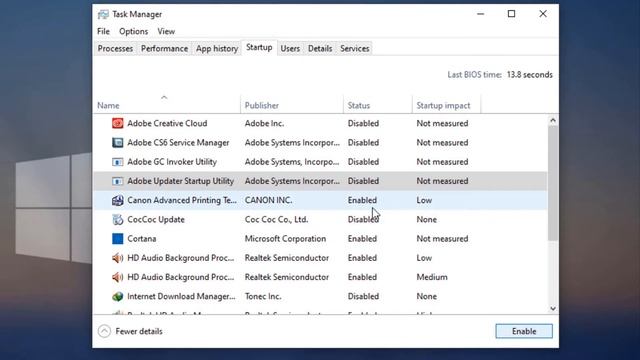This screenshot has height=360, width=640.
Task: Click the Internet Download Manager icon
Action: (118, 296)
